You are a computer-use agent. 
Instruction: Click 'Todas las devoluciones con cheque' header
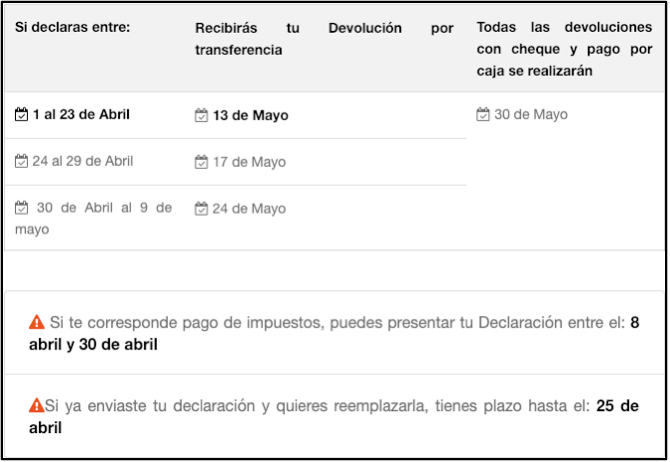564,49
